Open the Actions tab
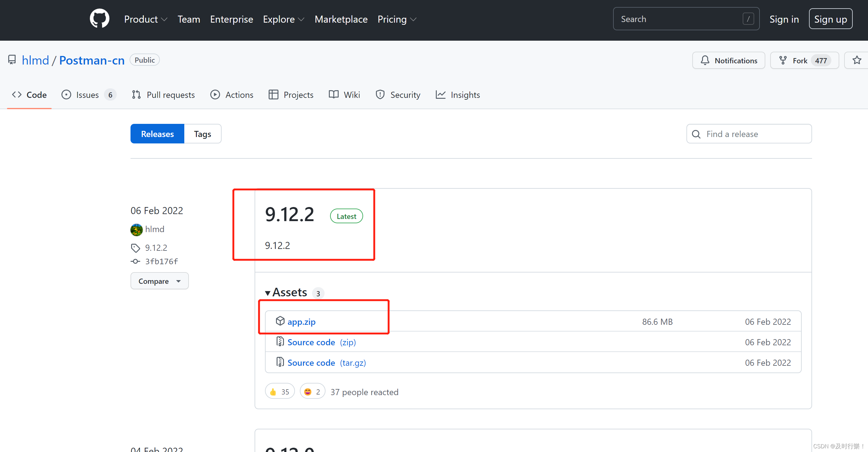The image size is (868, 452). click(x=232, y=95)
